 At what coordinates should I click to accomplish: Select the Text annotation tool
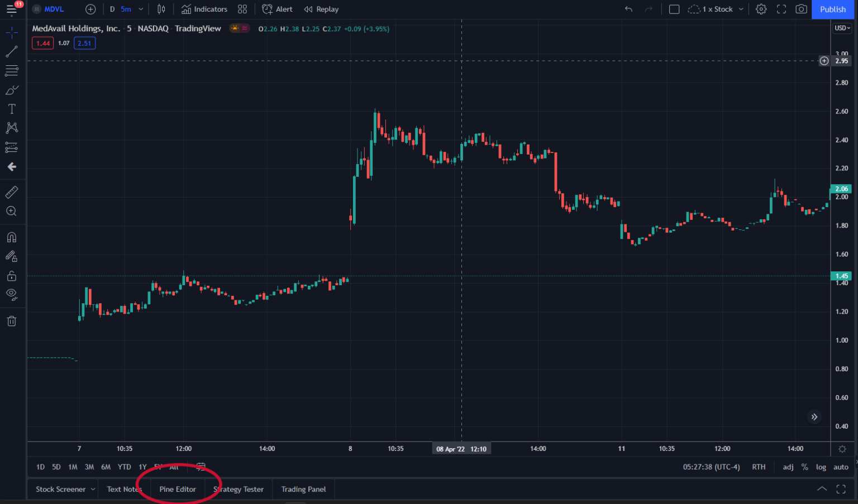(x=12, y=108)
